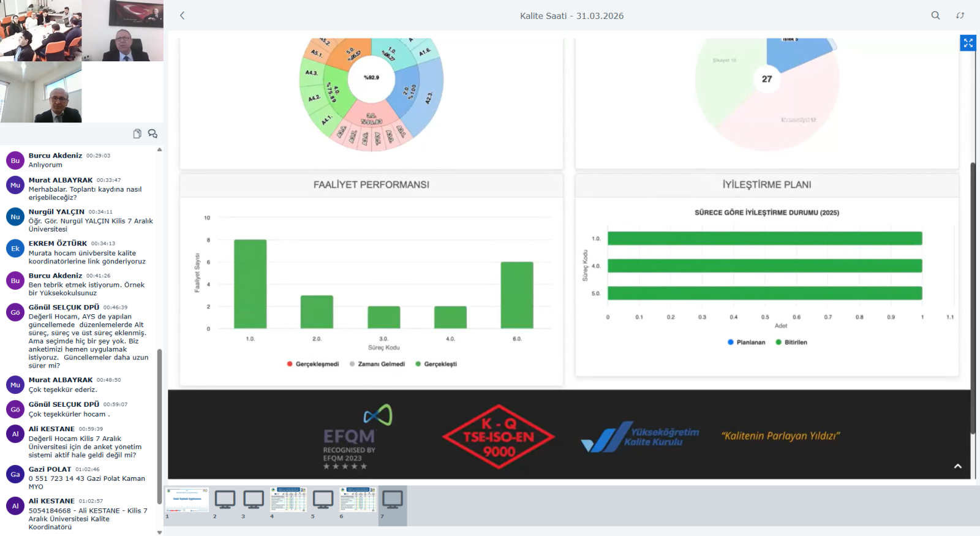Open screen share thumbnail number 2
The height and width of the screenshot is (536, 980).
point(225,500)
